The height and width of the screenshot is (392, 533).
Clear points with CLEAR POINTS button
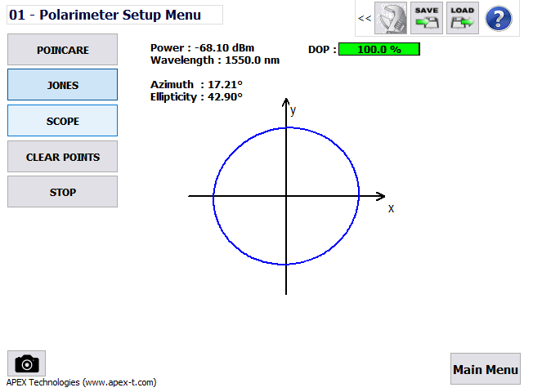[x=63, y=157]
